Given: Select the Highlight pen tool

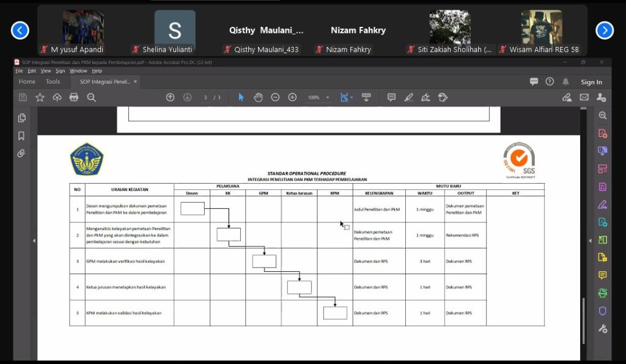Looking at the screenshot, I should 408,98.
